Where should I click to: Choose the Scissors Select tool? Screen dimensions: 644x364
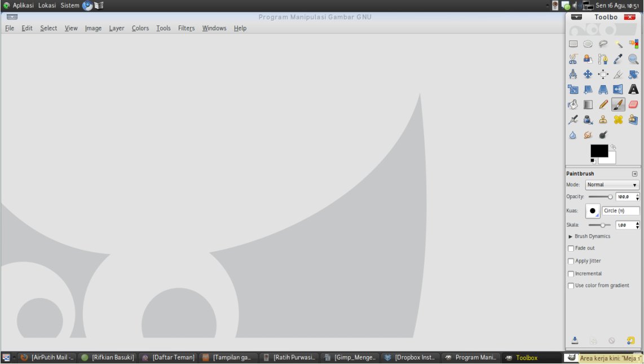tap(573, 59)
